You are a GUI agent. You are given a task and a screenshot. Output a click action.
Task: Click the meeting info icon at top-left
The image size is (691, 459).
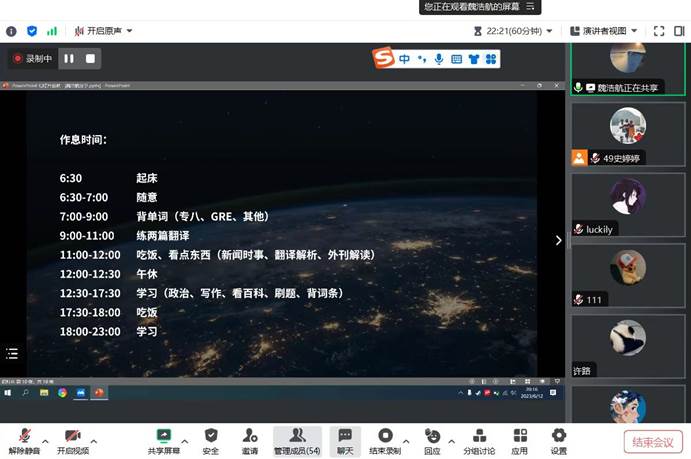(x=11, y=31)
